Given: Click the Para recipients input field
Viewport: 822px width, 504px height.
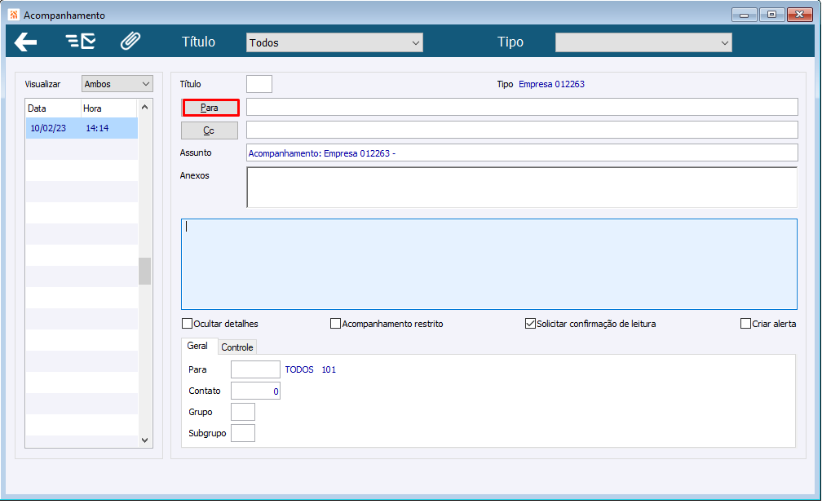Looking at the screenshot, I should [x=522, y=107].
